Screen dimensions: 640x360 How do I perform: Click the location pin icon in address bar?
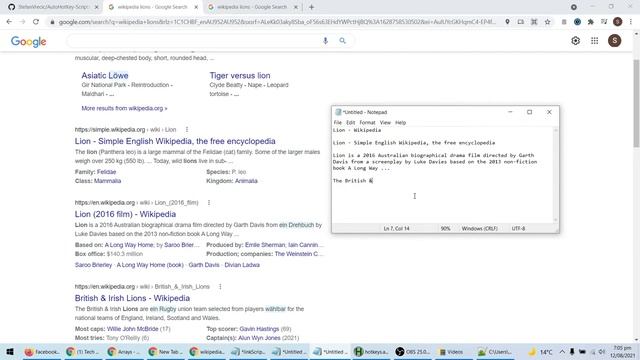[507, 22]
